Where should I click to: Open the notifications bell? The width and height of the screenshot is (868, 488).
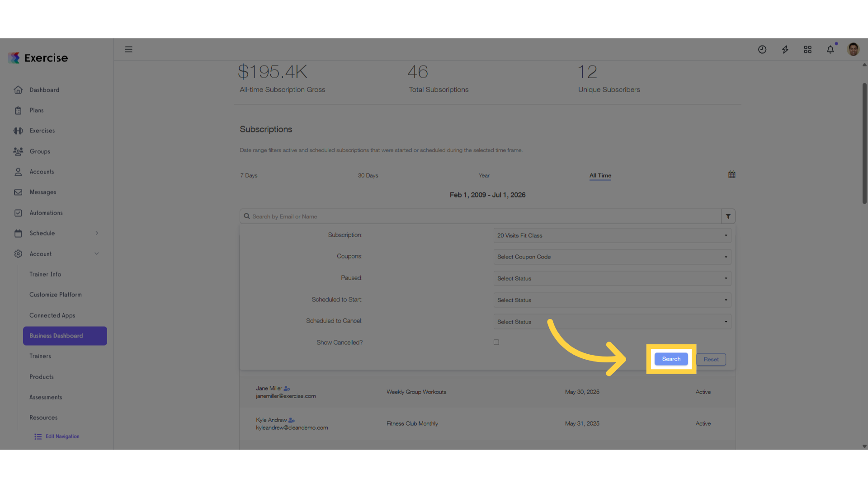[830, 50]
